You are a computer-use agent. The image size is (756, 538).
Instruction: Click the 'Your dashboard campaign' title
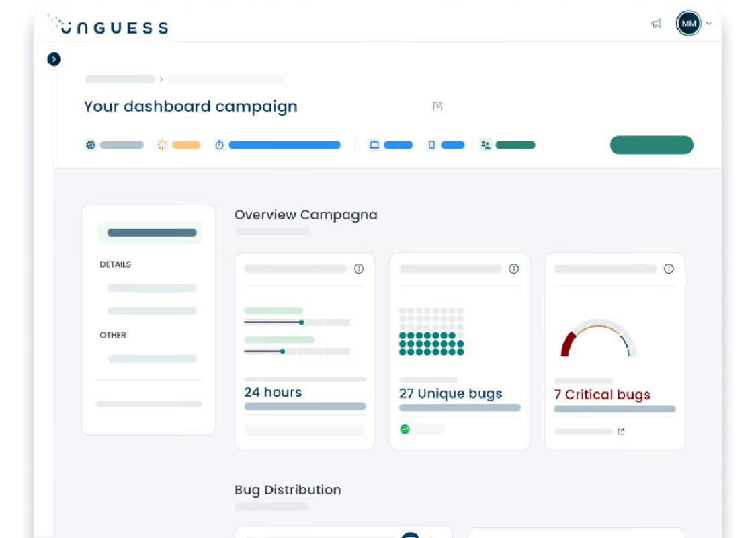click(190, 107)
